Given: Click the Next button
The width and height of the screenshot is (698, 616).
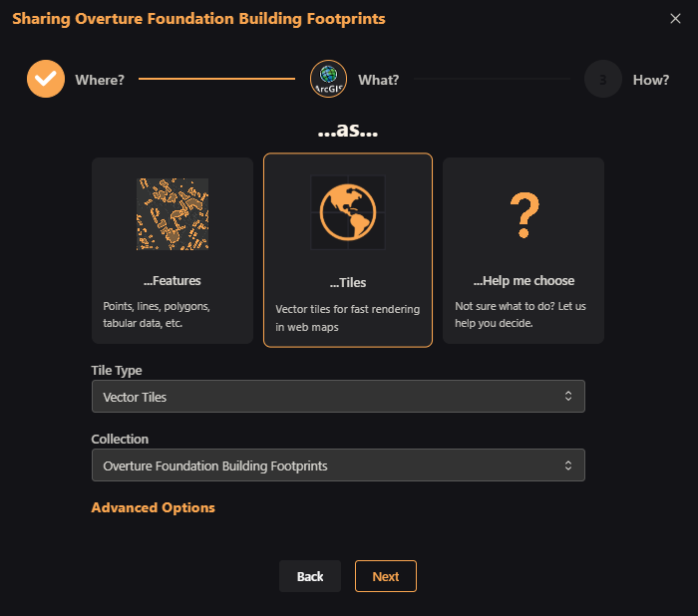Looking at the screenshot, I should tap(386, 576).
